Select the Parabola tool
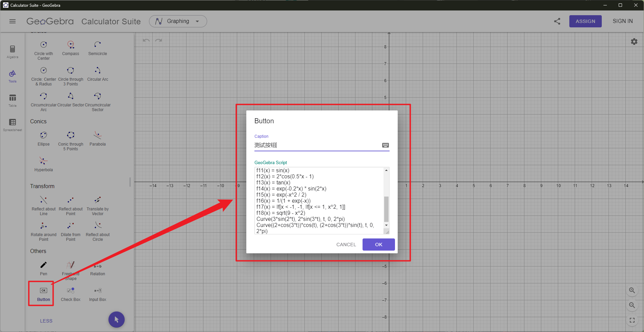Screen dimensions: 644x332 click(98, 139)
